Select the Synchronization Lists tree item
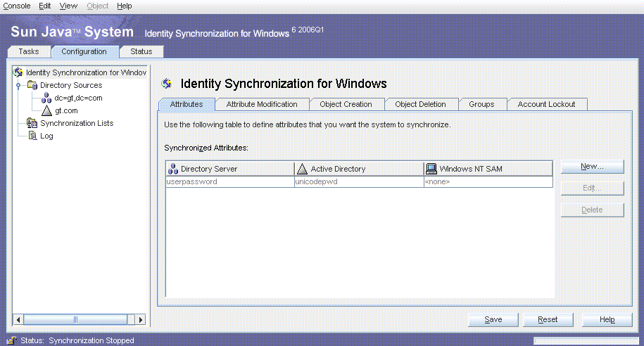Image resolution: width=644 pixels, height=346 pixels. [77, 123]
